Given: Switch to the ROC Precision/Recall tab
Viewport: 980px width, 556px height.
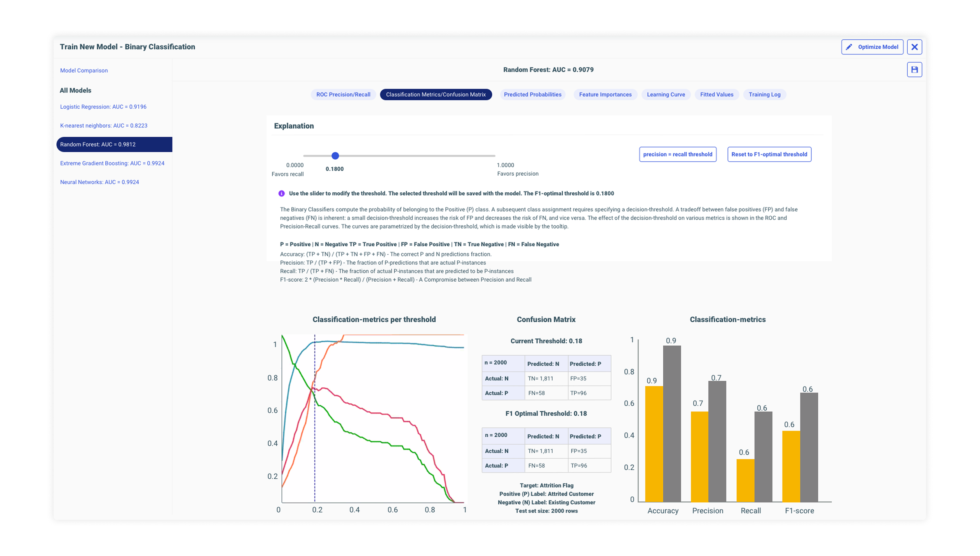Looking at the screenshot, I should click(343, 94).
